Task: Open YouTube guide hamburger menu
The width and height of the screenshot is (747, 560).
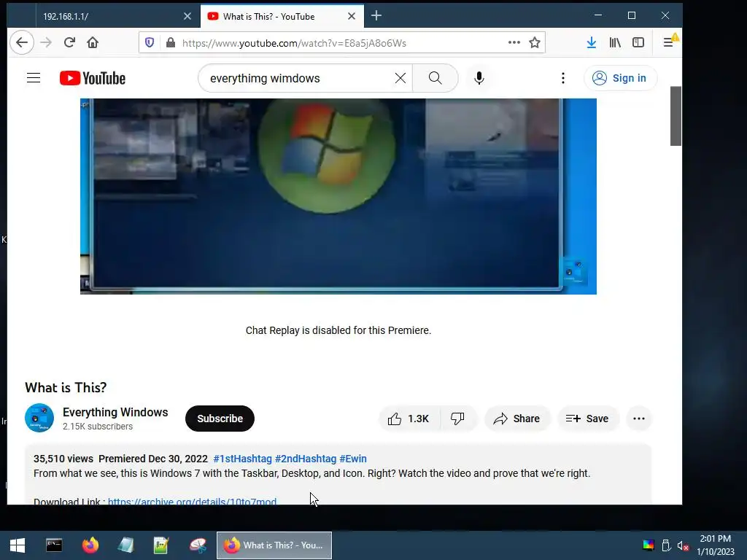Action: pyautogui.click(x=34, y=77)
